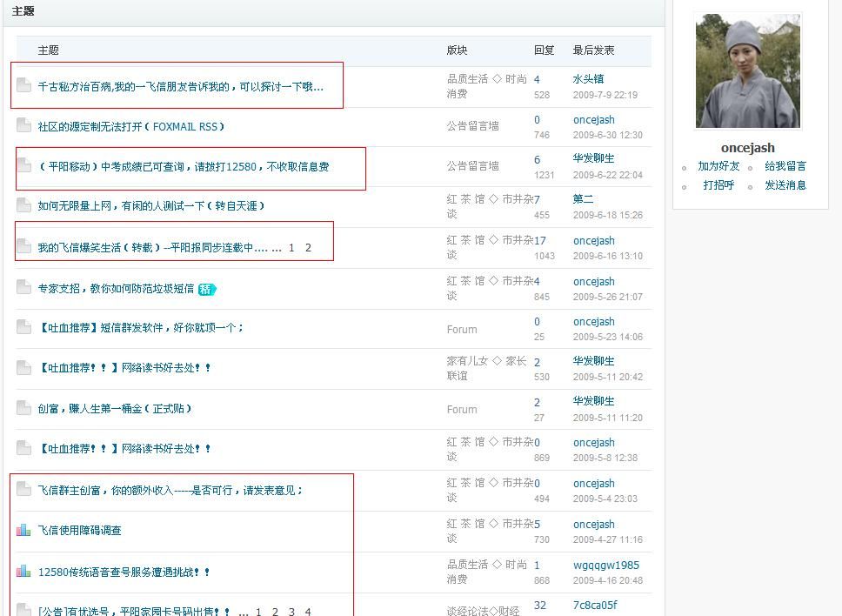Viewport: 842px width, 616px height.
Task: Click the date 2009-7-9 22:19
Action: pyautogui.click(x=605, y=95)
